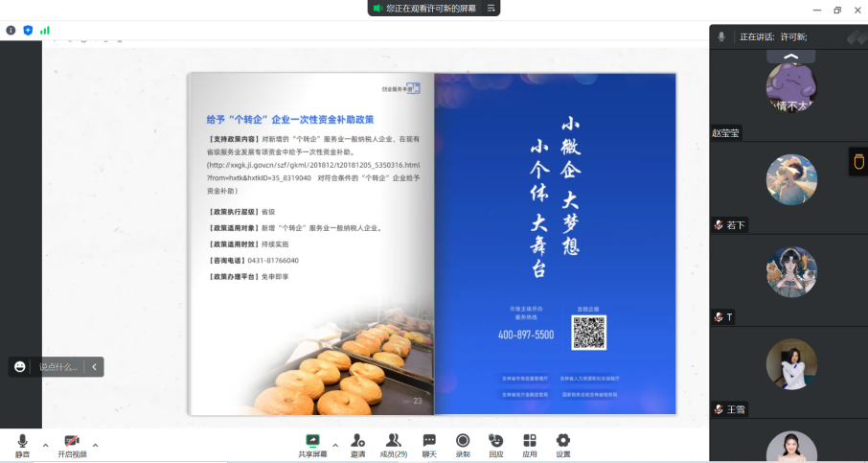Expand the video options arrow beside 开启视频
This screenshot has height=463, width=868.
95,445
